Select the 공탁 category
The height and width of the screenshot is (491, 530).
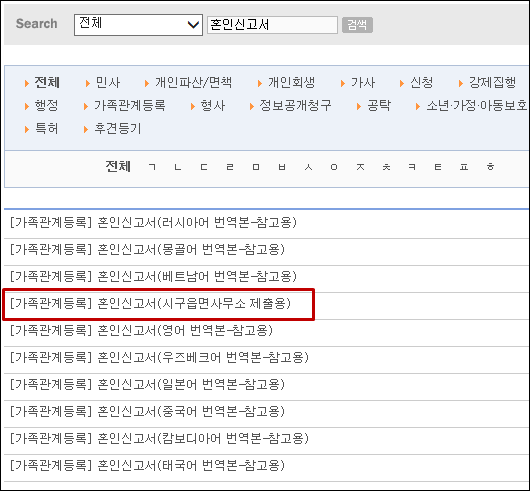point(379,105)
